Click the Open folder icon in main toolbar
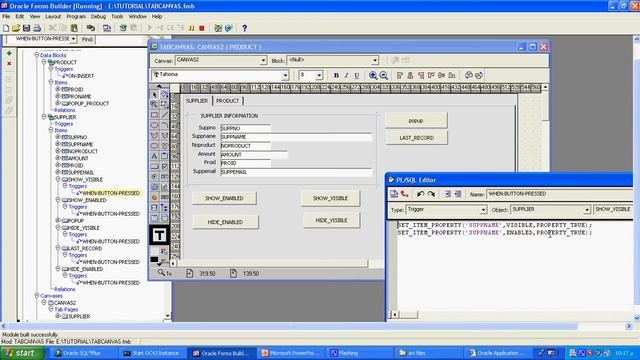The height and width of the screenshot is (360, 640). 16,28
